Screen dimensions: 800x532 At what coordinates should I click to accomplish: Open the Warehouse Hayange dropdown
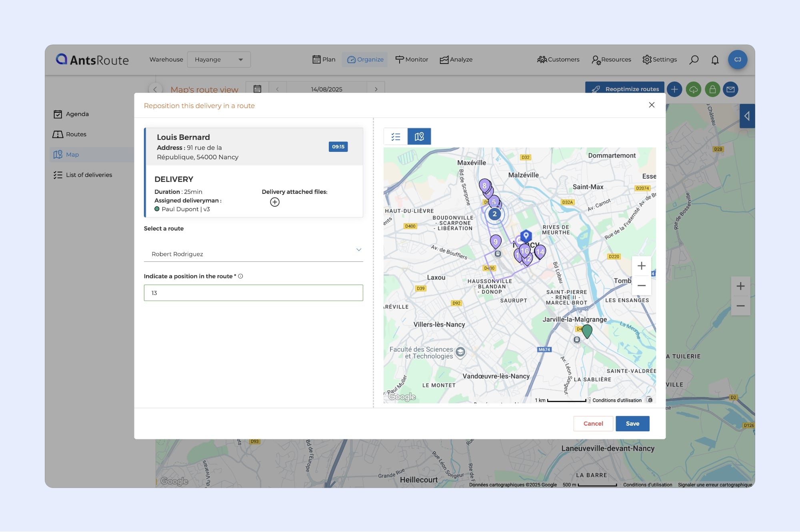tap(218, 60)
